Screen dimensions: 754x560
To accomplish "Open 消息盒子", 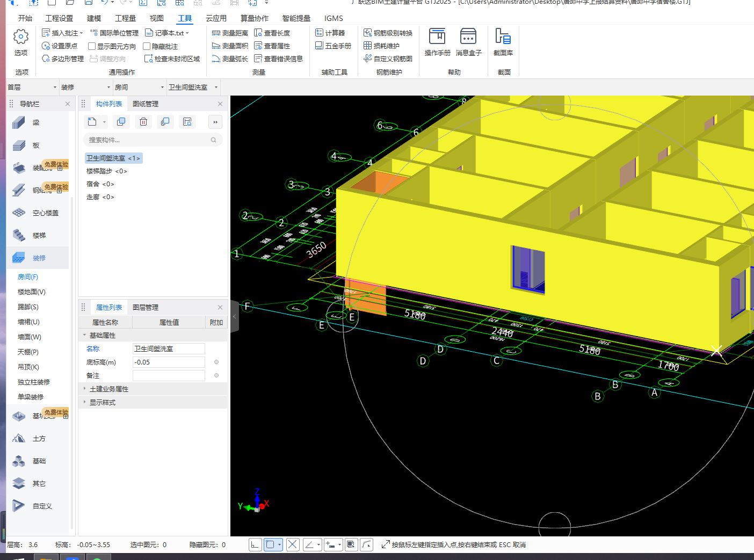I will point(468,42).
